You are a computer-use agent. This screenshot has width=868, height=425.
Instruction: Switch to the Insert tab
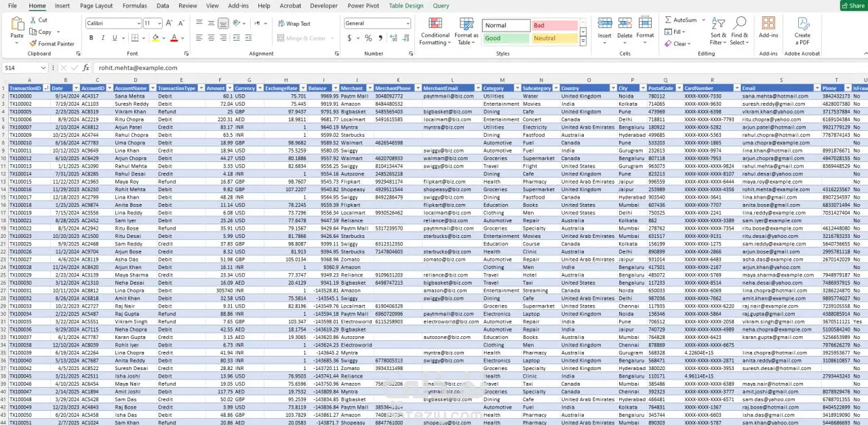tap(62, 5)
